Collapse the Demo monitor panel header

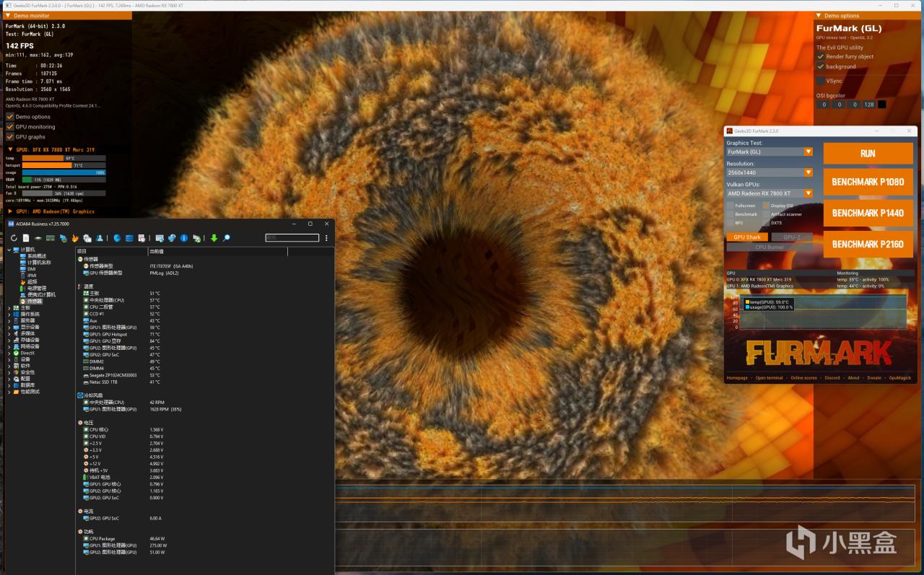click(x=7, y=15)
